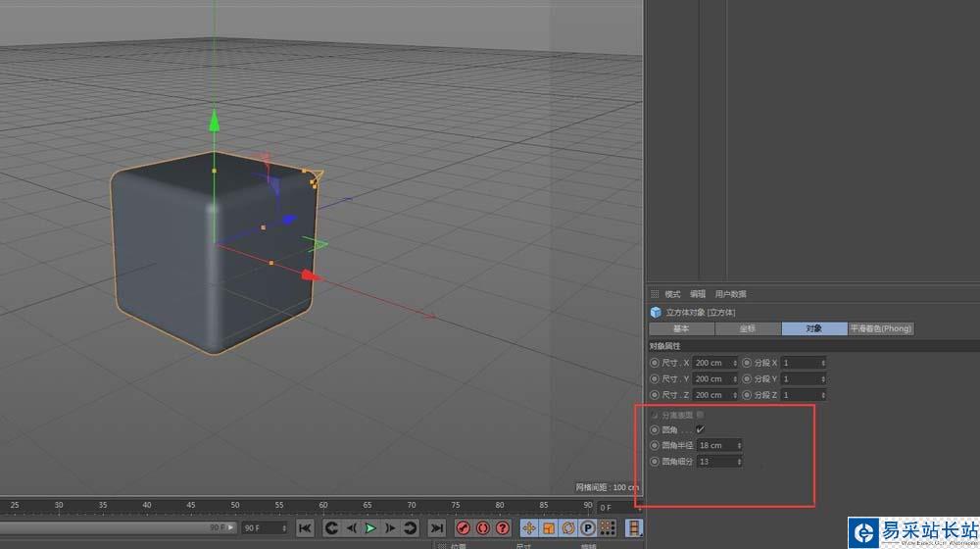
Task: Click the keyframe selection question mark icon
Action: 503,528
